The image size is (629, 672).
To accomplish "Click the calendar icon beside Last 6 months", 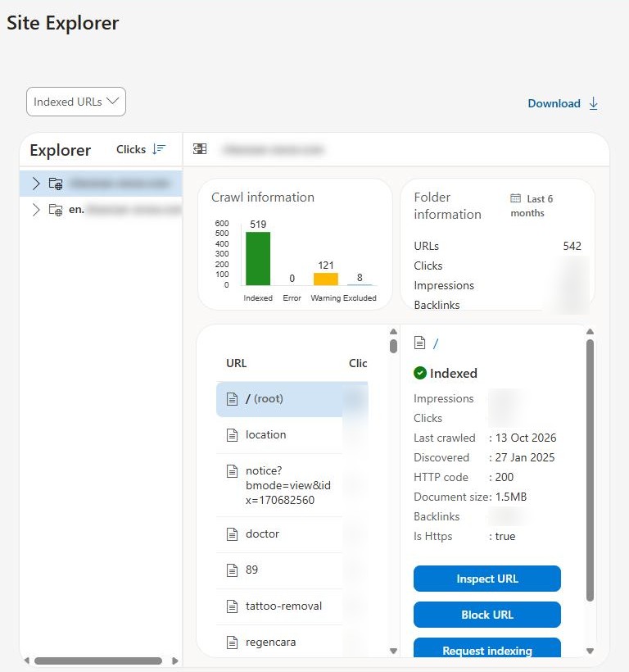I will point(515,198).
